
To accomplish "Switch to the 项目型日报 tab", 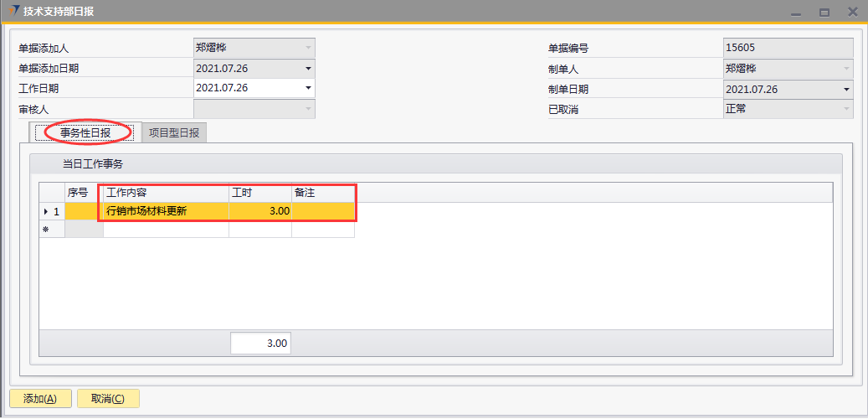I will point(174,132).
